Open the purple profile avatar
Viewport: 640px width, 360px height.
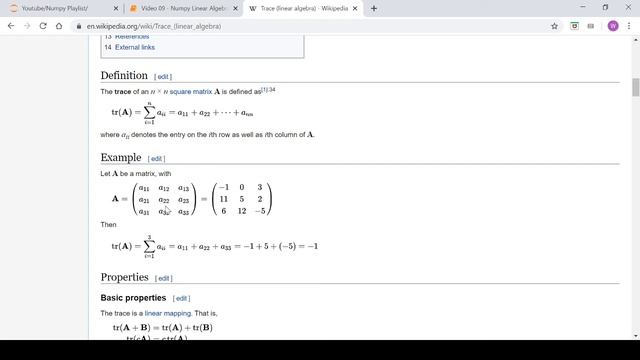[x=613, y=26]
